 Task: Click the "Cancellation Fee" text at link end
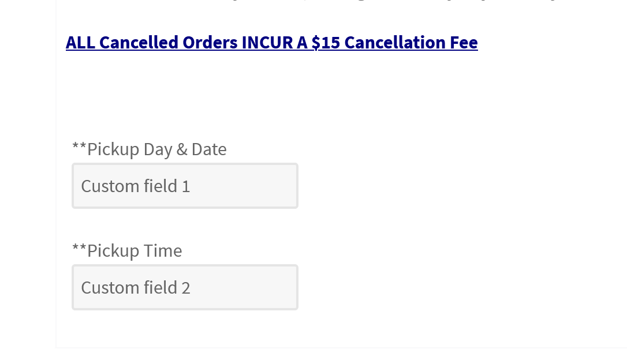click(x=410, y=43)
